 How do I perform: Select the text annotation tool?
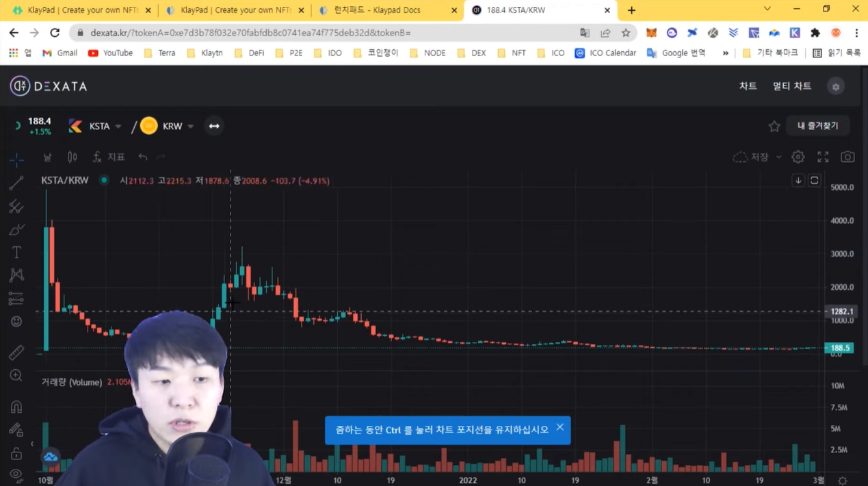pyautogui.click(x=16, y=252)
